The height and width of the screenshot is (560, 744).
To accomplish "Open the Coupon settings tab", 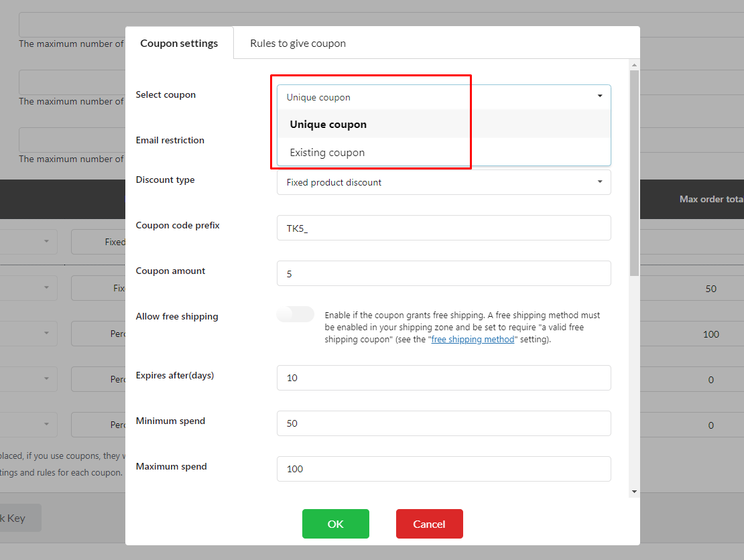I will click(179, 43).
